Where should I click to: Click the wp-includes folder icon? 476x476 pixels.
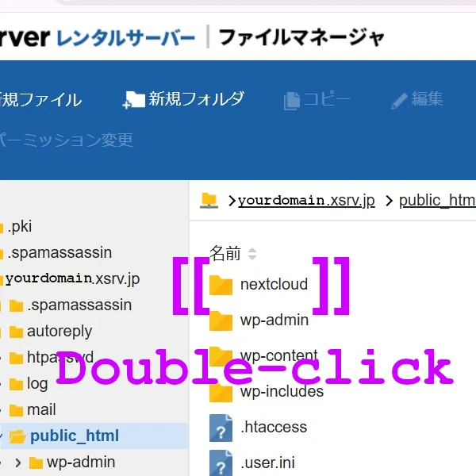coord(221,392)
